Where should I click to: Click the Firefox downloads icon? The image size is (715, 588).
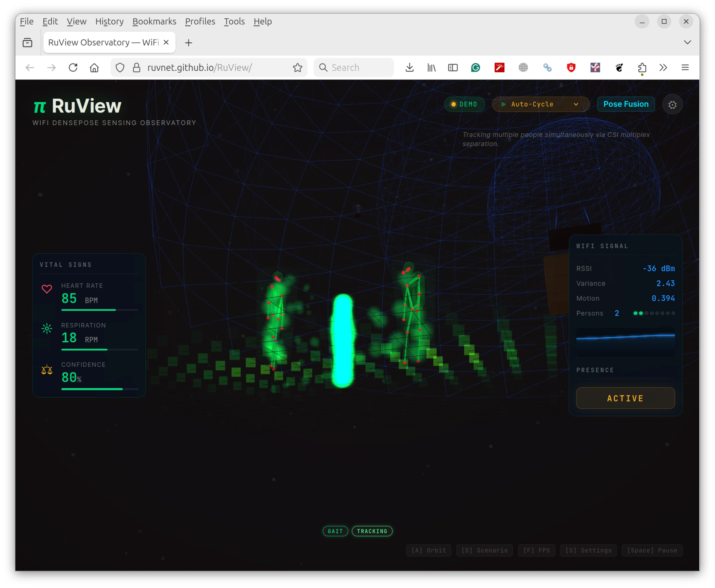tap(409, 68)
